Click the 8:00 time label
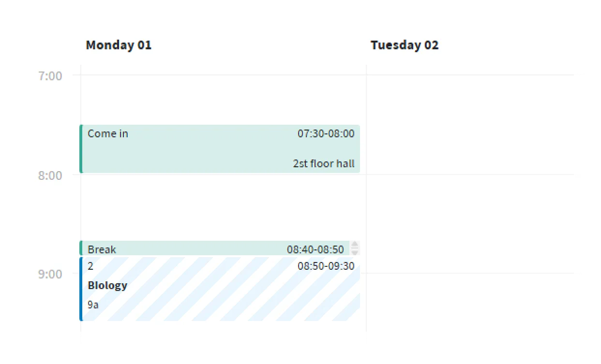 click(50, 175)
